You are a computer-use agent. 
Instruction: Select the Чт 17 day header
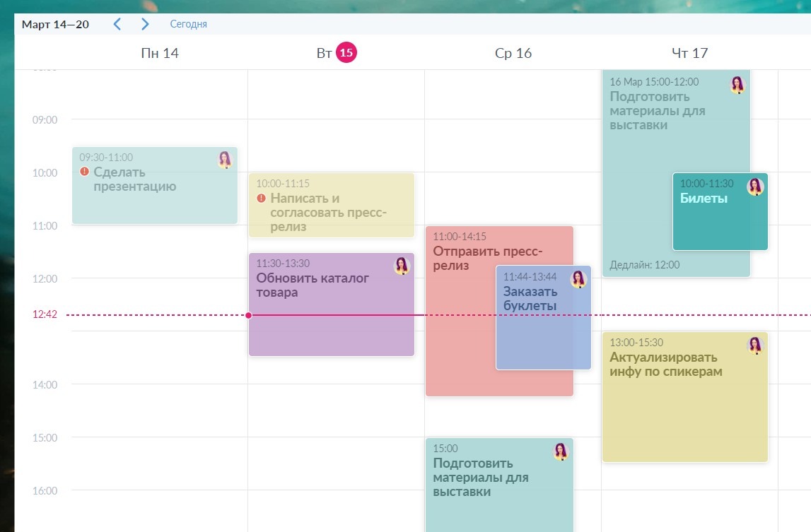689,53
